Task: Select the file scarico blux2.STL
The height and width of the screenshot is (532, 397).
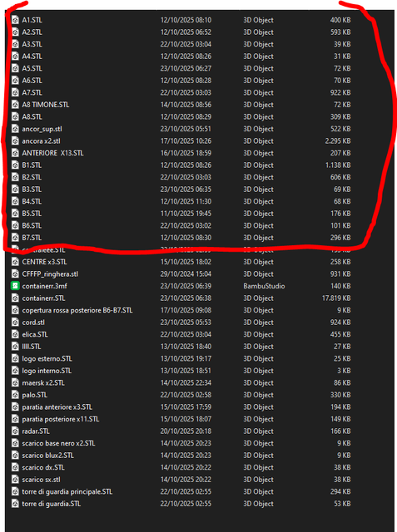Action: click(x=48, y=456)
